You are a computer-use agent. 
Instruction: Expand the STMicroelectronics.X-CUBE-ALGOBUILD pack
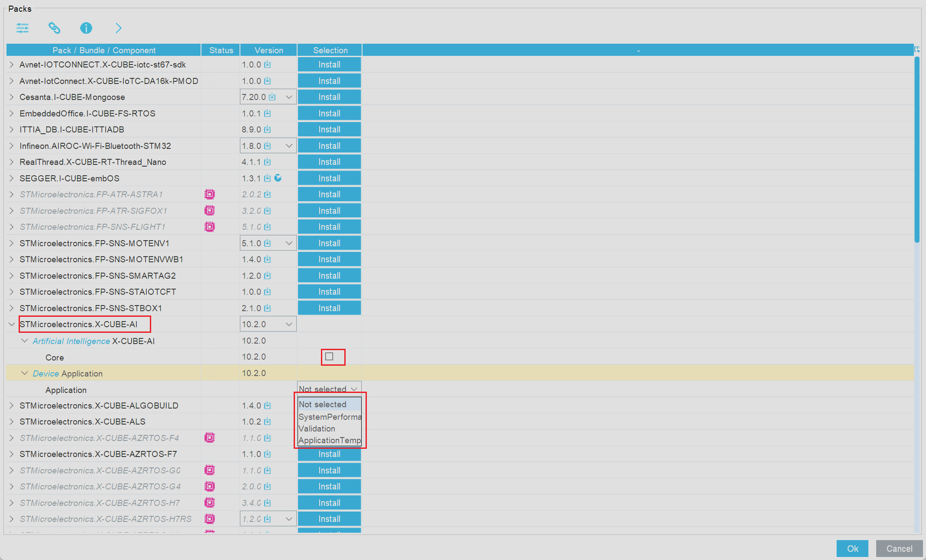coord(12,406)
